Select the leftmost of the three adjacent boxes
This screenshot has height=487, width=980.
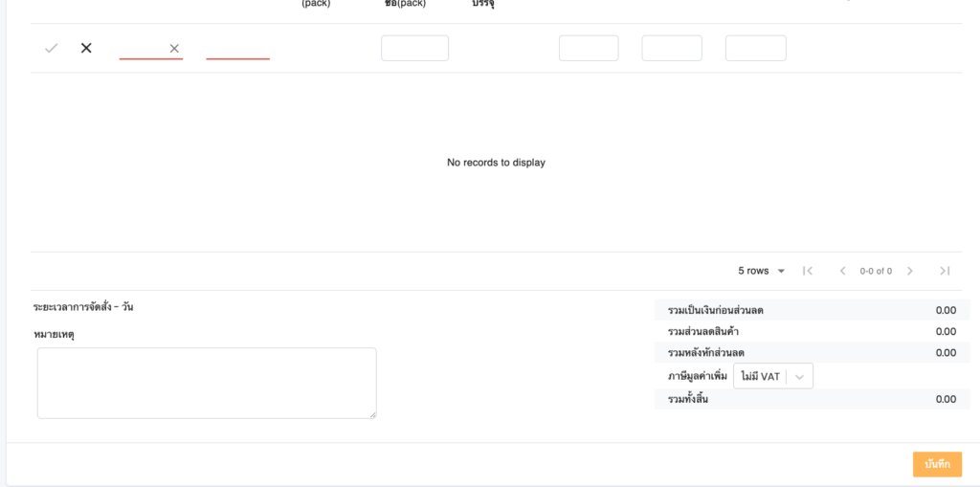pyautogui.click(x=589, y=48)
